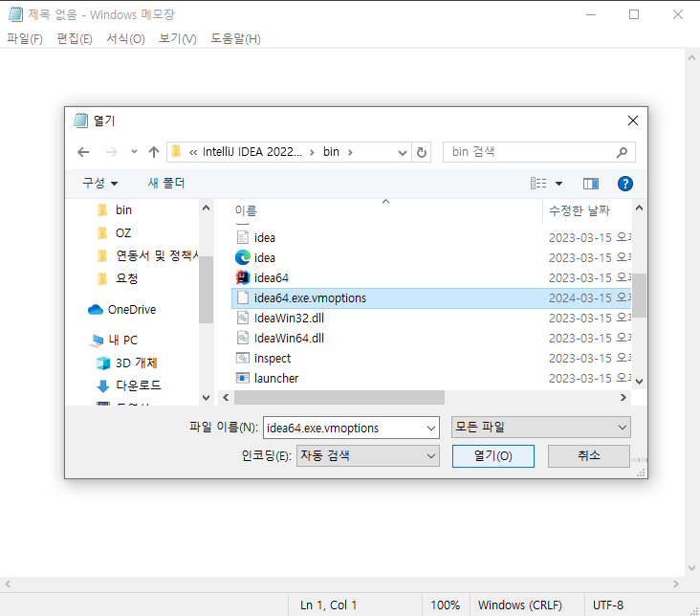Open the view options dropdown arrow
Image resolution: width=700 pixels, height=616 pixels.
pos(558,184)
